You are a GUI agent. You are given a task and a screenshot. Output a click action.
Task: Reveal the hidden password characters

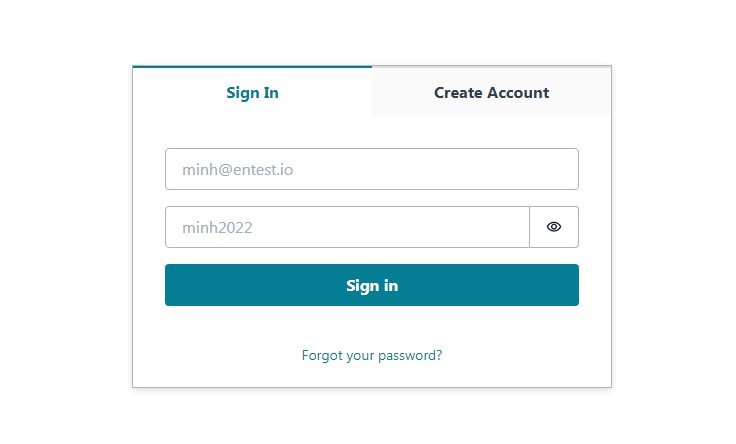pos(554,227)
